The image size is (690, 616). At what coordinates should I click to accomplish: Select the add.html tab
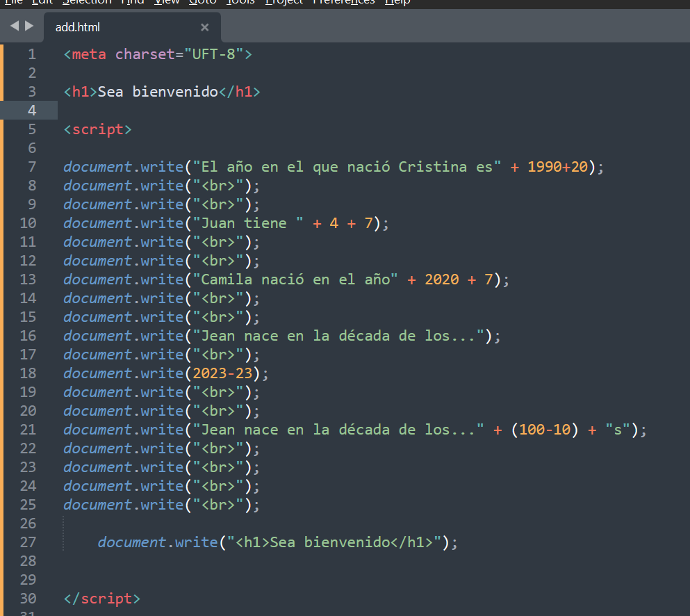132,27
